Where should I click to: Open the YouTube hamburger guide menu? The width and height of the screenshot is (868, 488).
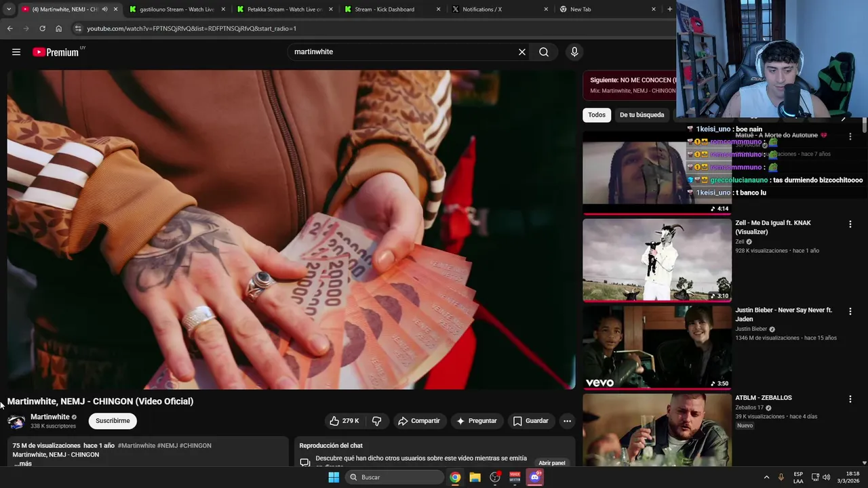16,52
